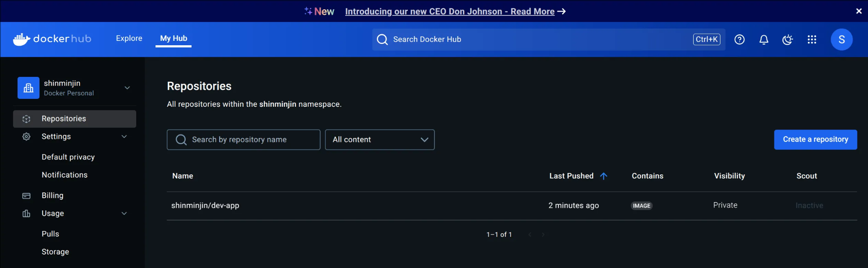This screenshot has height=268, width=868.
Task: Toggle the Last Pushed sort arrow
Action: (x=604, y=176)
